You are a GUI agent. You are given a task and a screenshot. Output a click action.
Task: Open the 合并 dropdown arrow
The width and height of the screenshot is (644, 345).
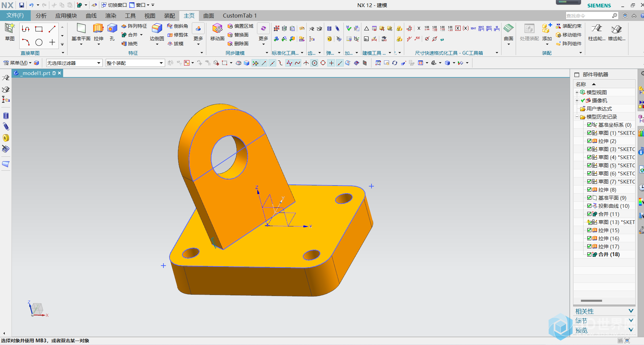pyautogui.click(x=141, y=35)
